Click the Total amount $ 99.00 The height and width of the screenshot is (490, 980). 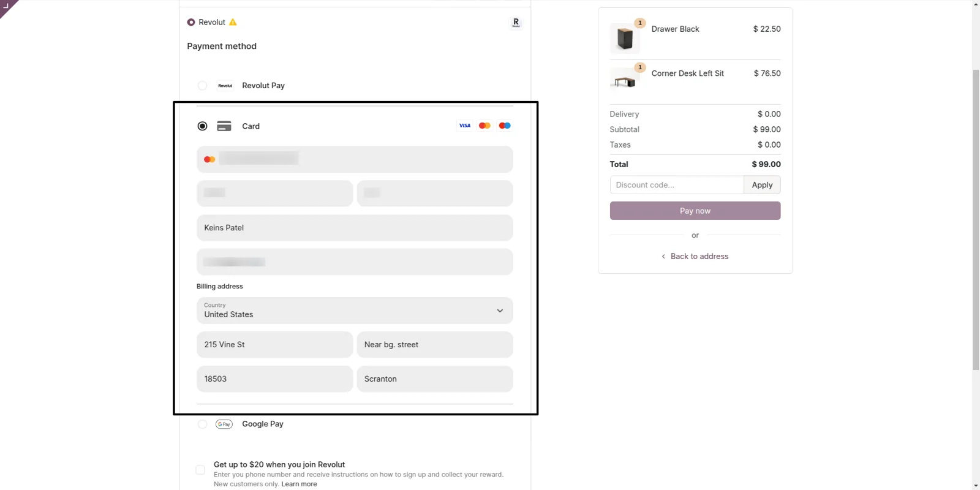(766, 164)
